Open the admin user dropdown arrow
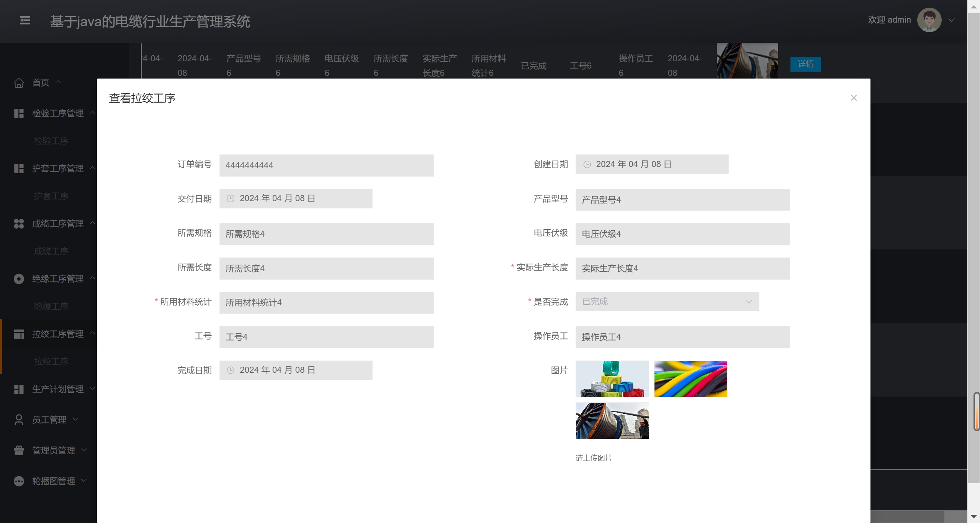The image size is (980, 523). [x=951, y=20]
